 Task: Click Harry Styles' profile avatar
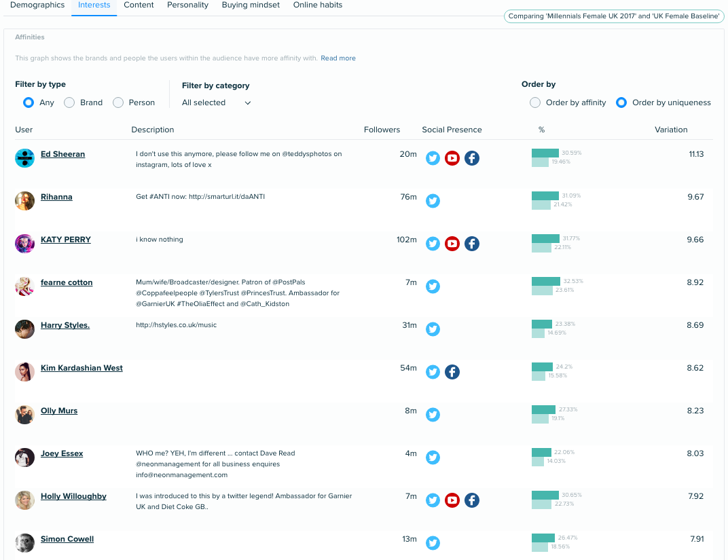click(x=24, y=329)
